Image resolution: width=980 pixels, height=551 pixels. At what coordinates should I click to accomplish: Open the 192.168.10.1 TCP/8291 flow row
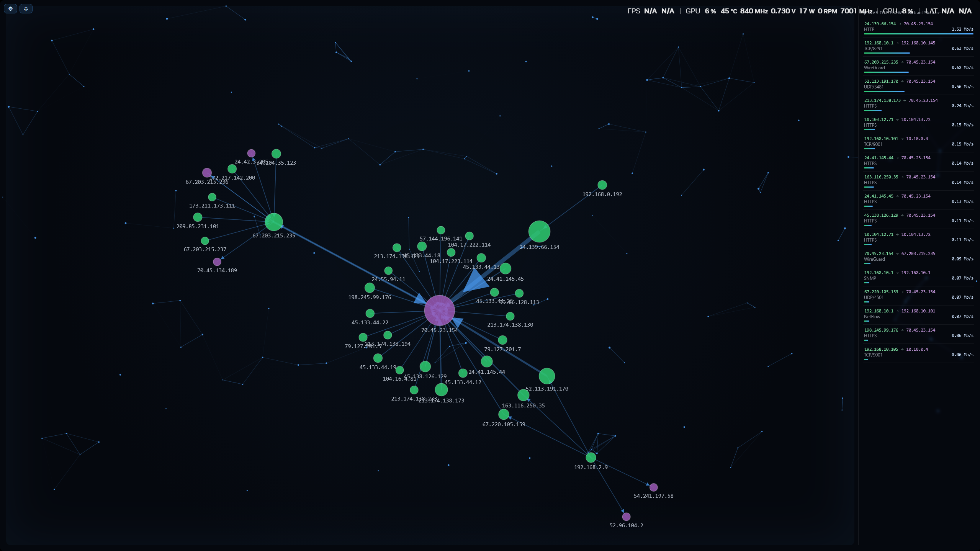(918, 47)
